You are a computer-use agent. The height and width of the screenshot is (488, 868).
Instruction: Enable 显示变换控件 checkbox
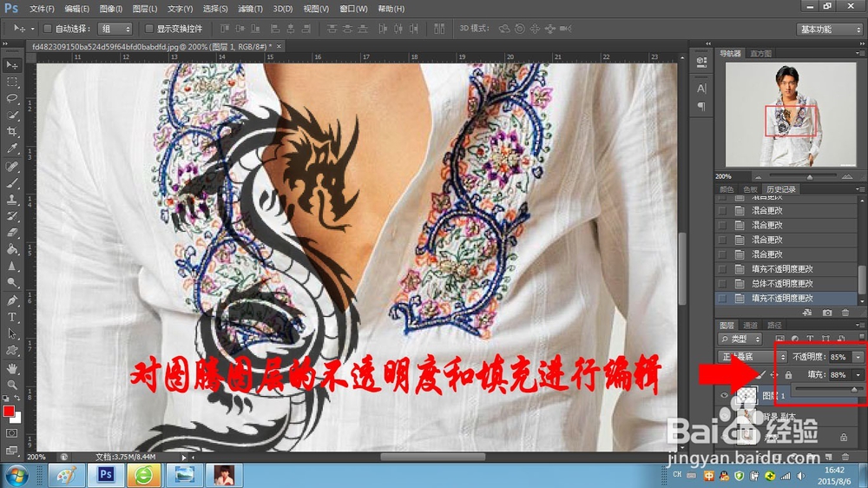point(149,29)
